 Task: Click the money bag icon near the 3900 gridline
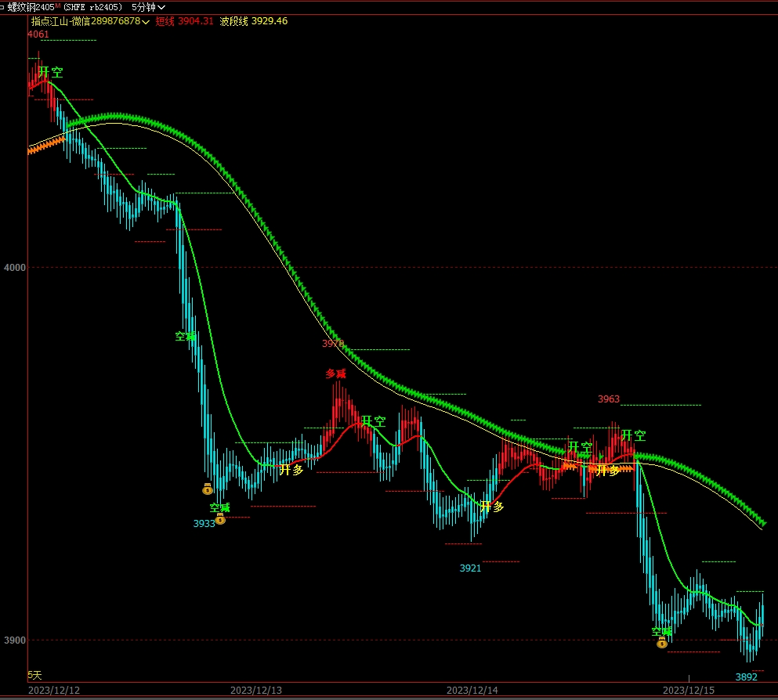[x=662, y=643]
